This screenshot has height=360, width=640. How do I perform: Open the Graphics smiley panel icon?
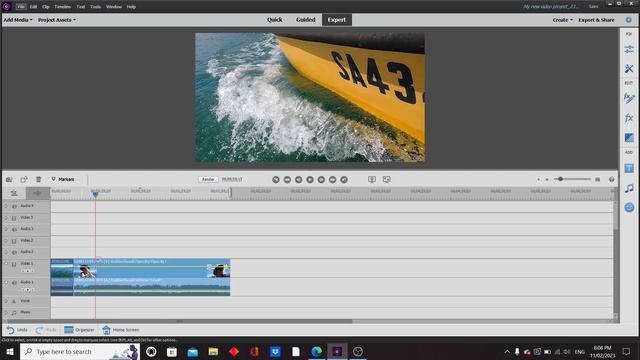click(x=629, y=208)
